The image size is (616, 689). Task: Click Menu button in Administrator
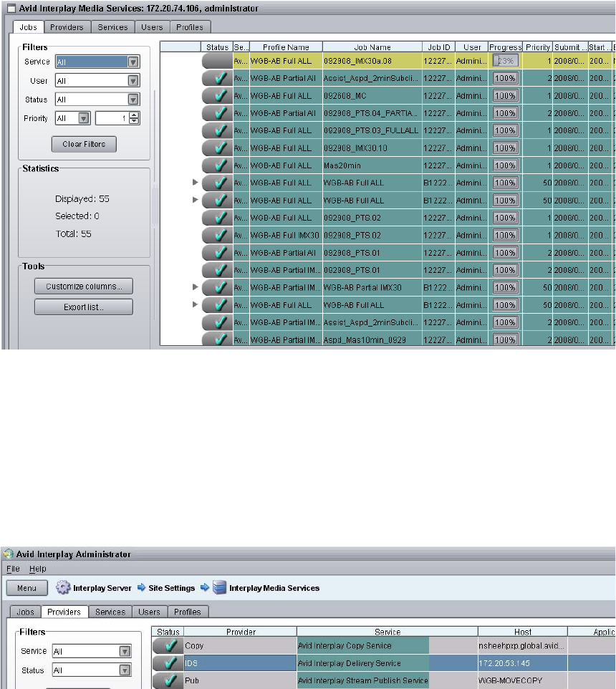27,588
